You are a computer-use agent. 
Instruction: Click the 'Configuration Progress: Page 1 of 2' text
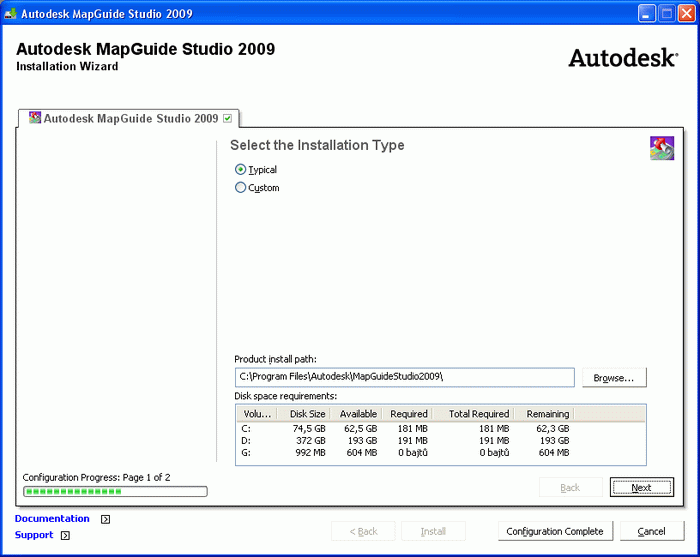[96, 477]
